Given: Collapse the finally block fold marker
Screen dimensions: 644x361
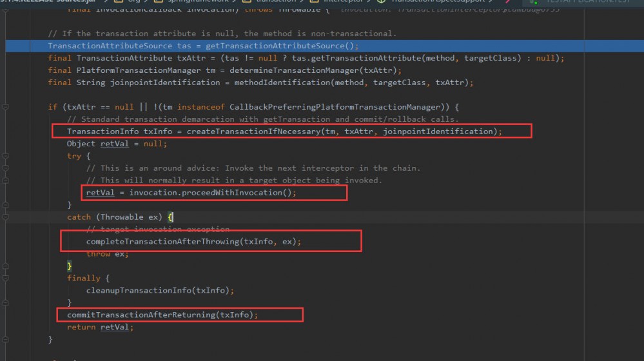Looking at the screenshot, I should 5,278.
